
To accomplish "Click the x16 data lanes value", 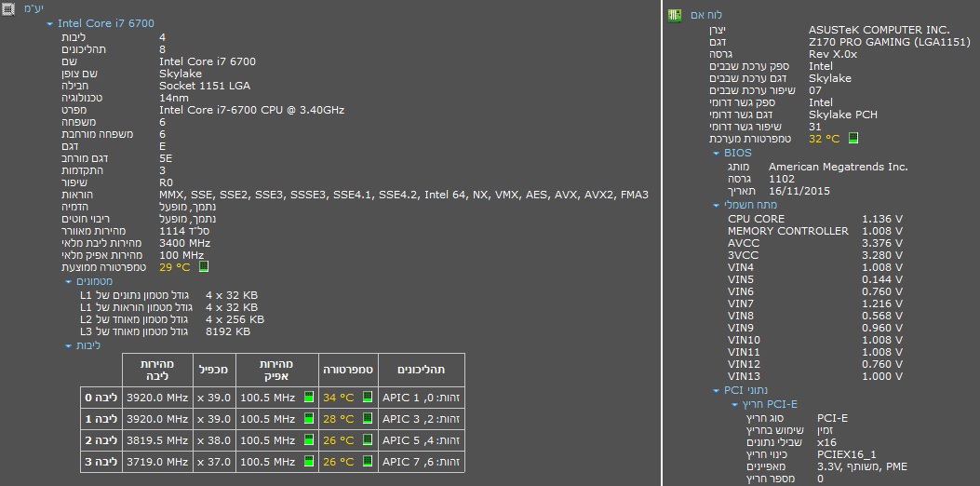I will click(x=827, y=443).
